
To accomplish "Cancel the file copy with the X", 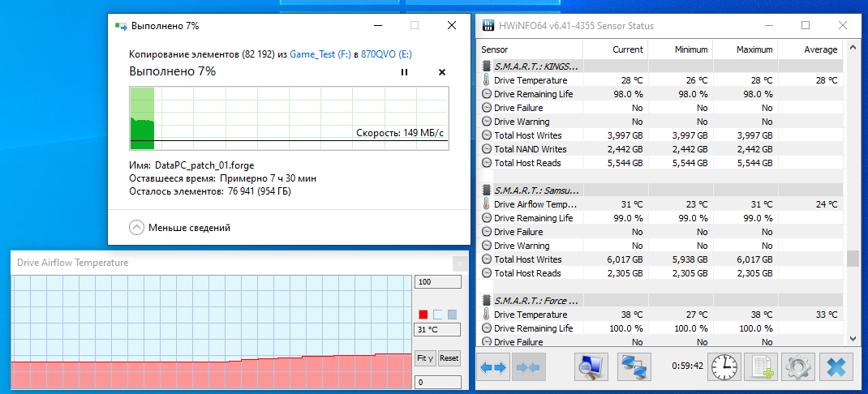I will point(442,72).
